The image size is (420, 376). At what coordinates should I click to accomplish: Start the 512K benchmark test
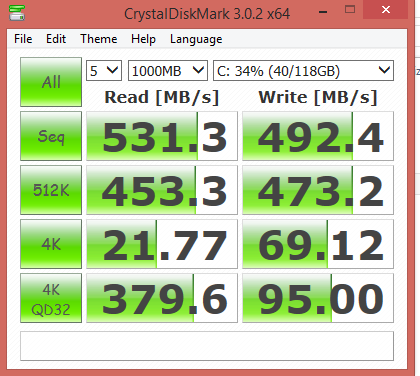51,190
